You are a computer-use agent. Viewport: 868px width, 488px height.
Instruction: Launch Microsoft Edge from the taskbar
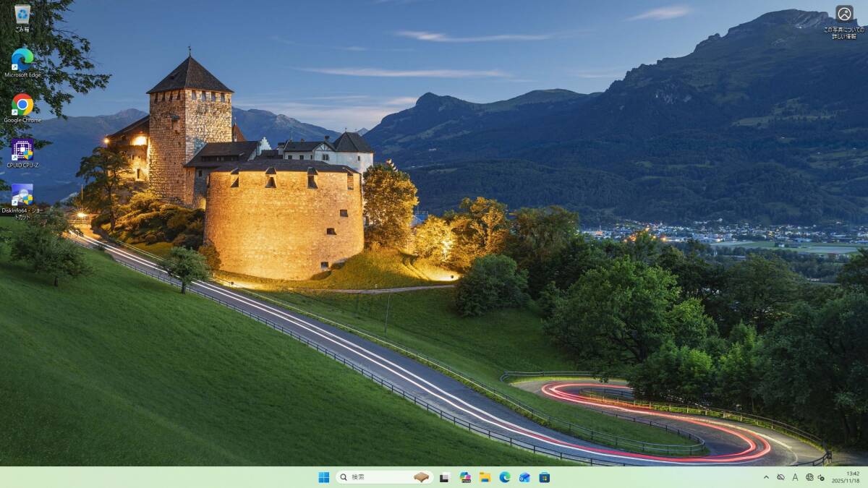click(505, 477)
